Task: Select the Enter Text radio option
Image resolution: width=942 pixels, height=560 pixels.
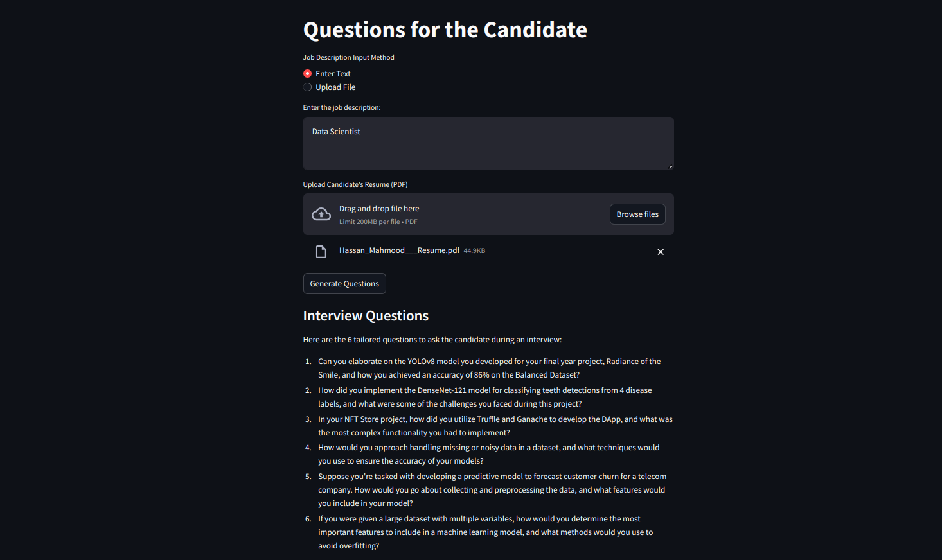Action: [x=308, y=74]
